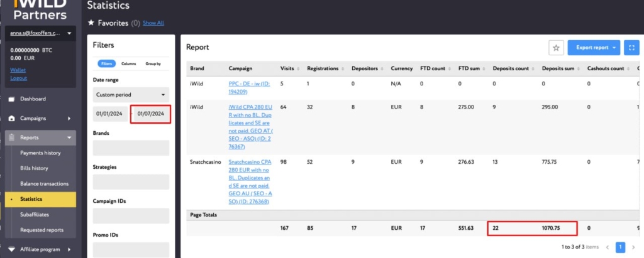
Task: Switch to the Group by pill toggle
Action: click(153, 63)
